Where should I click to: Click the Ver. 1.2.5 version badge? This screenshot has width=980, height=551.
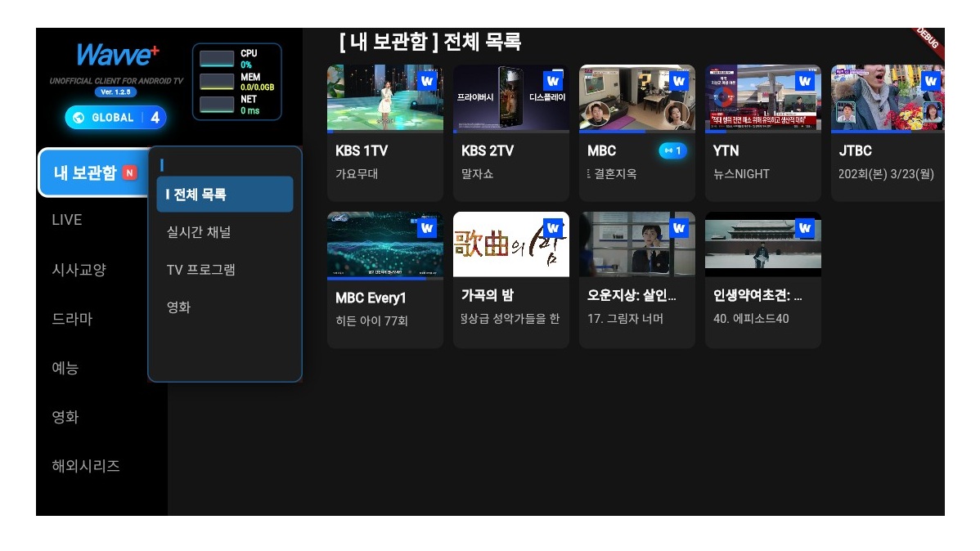tap(115, 92)
